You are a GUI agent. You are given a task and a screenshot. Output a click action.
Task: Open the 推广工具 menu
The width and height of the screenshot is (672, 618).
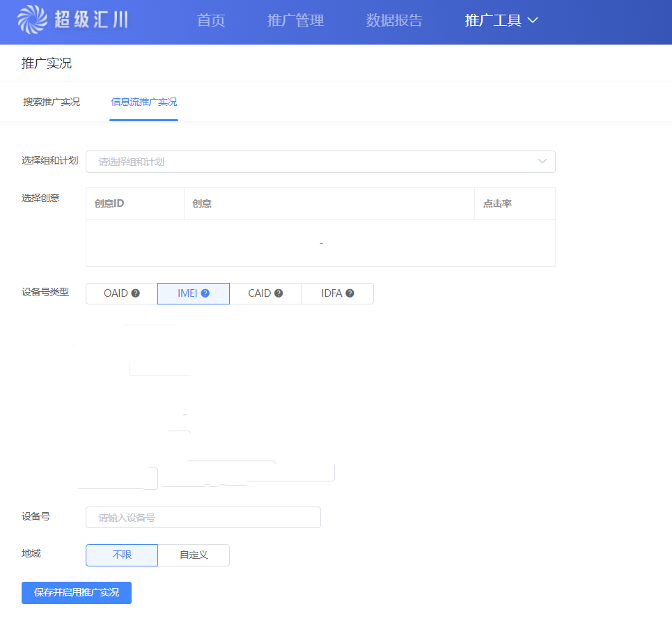(x=493, y=20)
